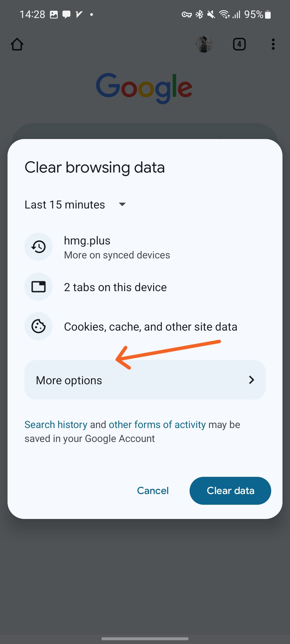Tap the tabs icon beside 2 tabs
This screenshot has width=290, height=644.
[38, 287]
